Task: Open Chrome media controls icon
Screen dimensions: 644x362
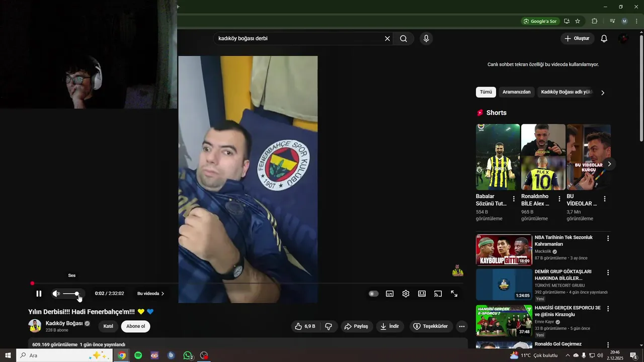Action: [612, 21]
